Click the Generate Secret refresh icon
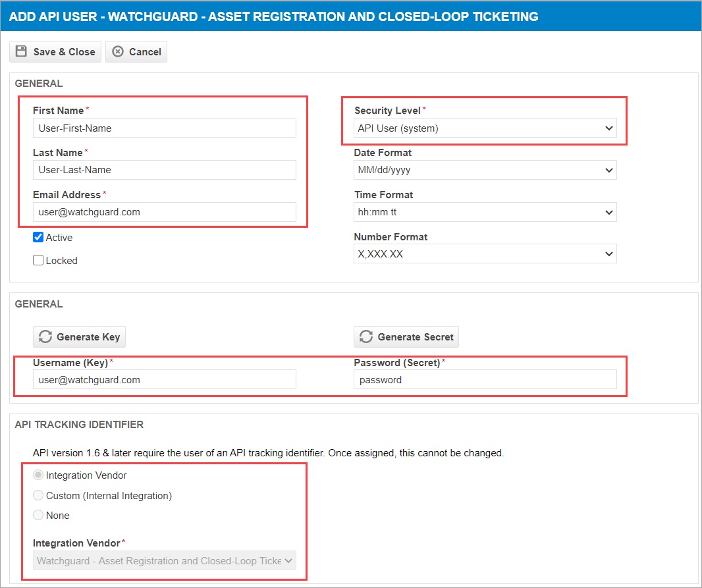The image size is (702, 588). point(366,336)
